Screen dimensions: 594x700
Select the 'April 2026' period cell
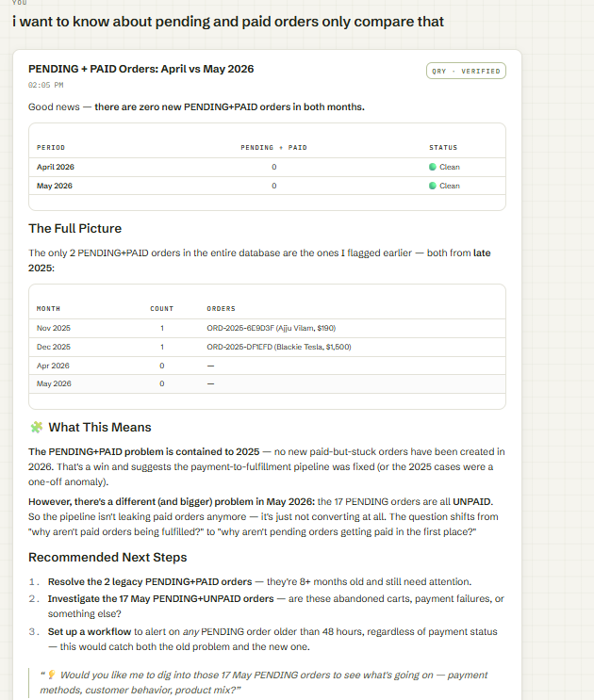[x=56, y=167]
